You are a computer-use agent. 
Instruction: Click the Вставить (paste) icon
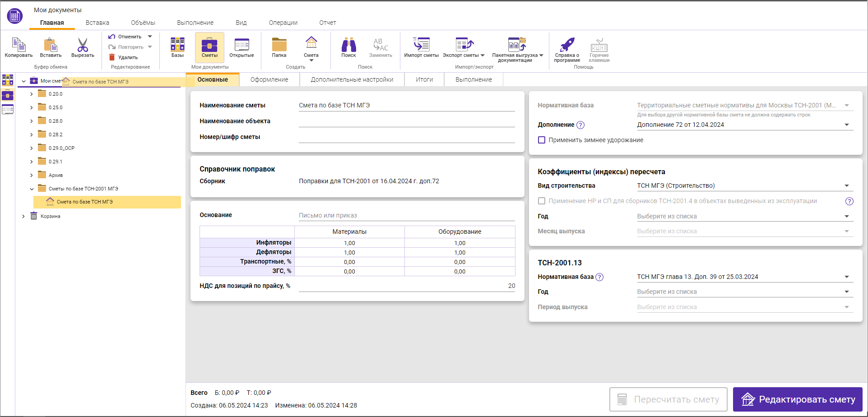tap(51, 45)
